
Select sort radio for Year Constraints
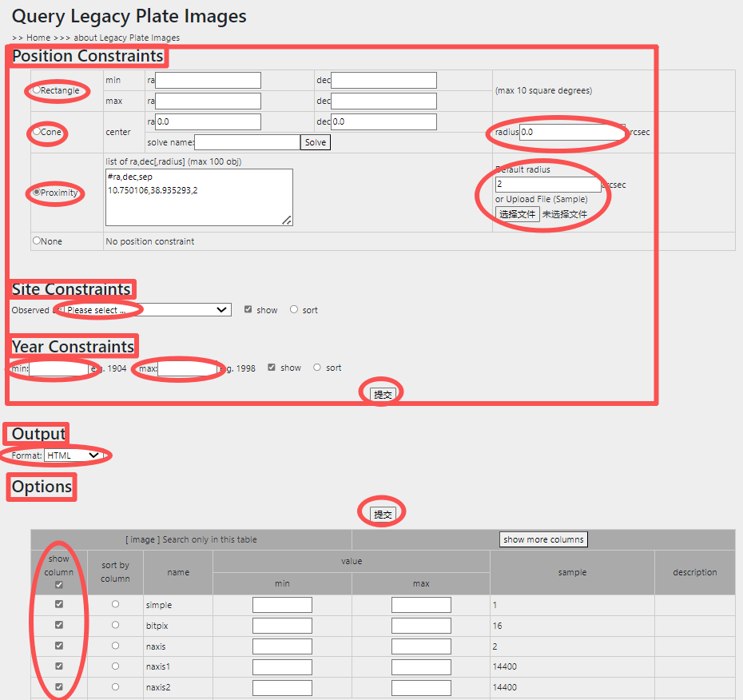click(317, 368)
